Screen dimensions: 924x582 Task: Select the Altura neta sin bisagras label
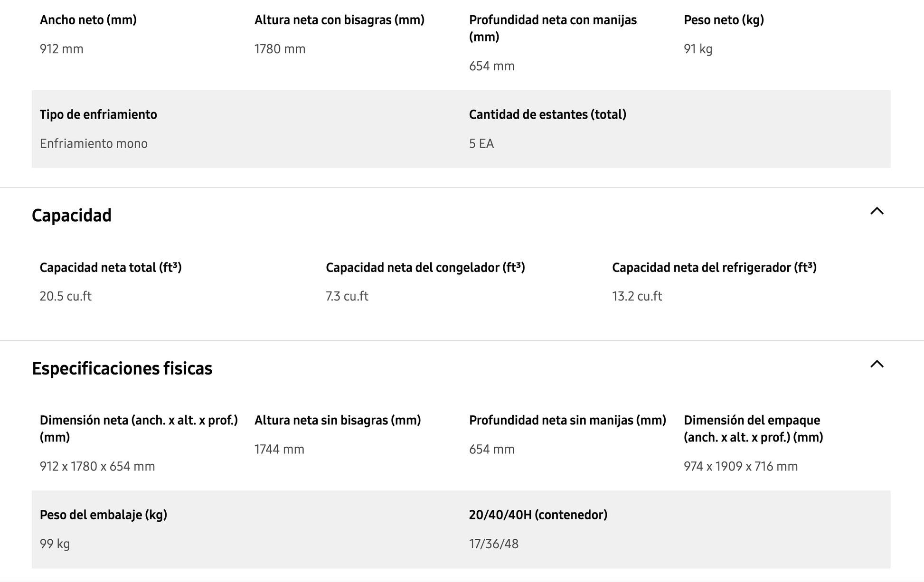click(x=338, y=420)
